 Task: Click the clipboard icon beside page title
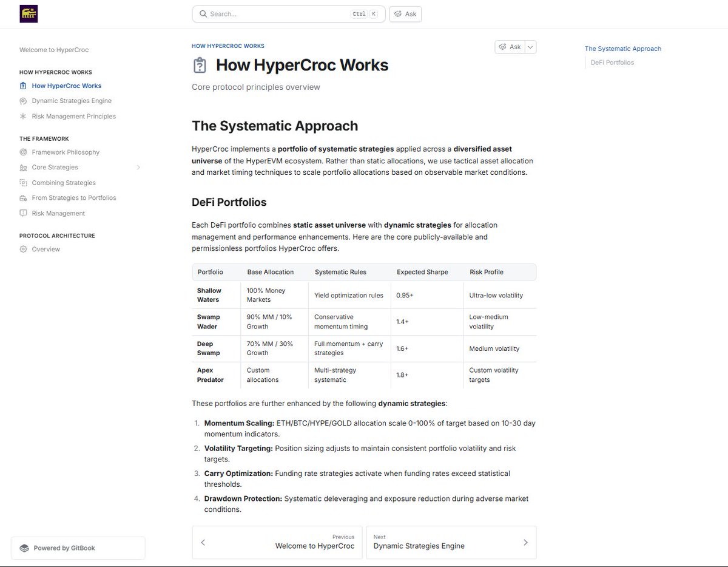pos(199,65)
